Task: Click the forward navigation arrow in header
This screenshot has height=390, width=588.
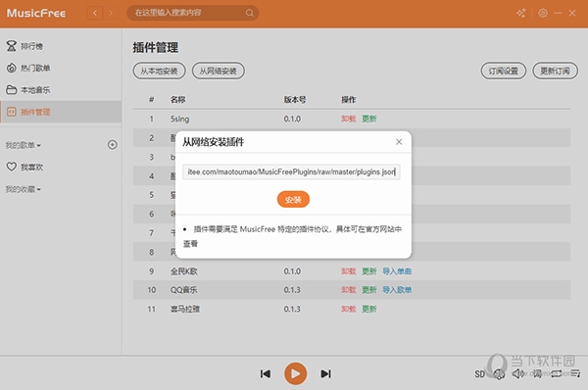Action: point(111,13)
